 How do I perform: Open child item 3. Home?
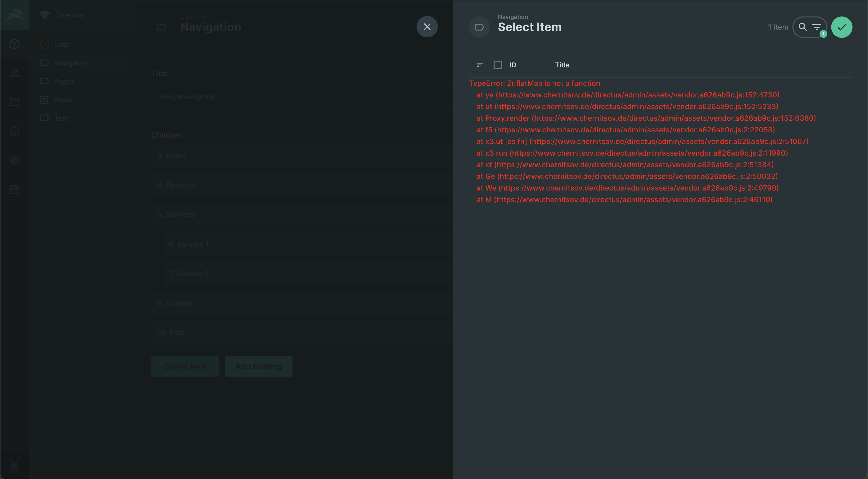(x=302, y=156)
